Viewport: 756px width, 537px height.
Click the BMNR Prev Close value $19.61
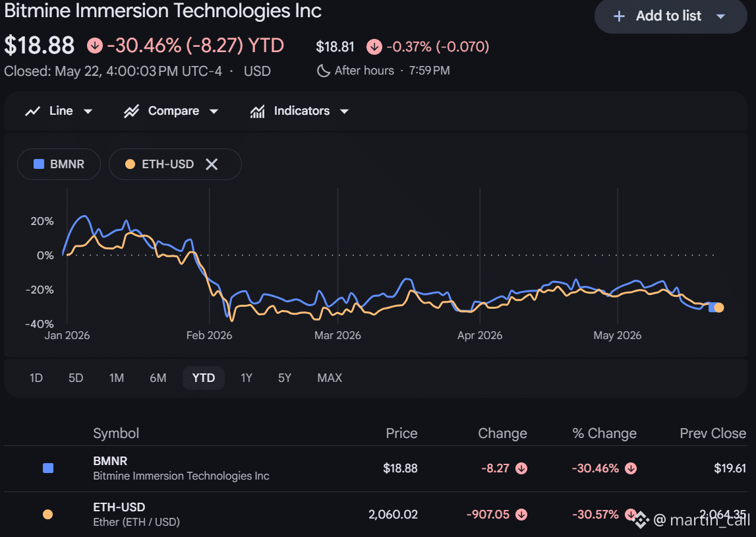(730, 468)
